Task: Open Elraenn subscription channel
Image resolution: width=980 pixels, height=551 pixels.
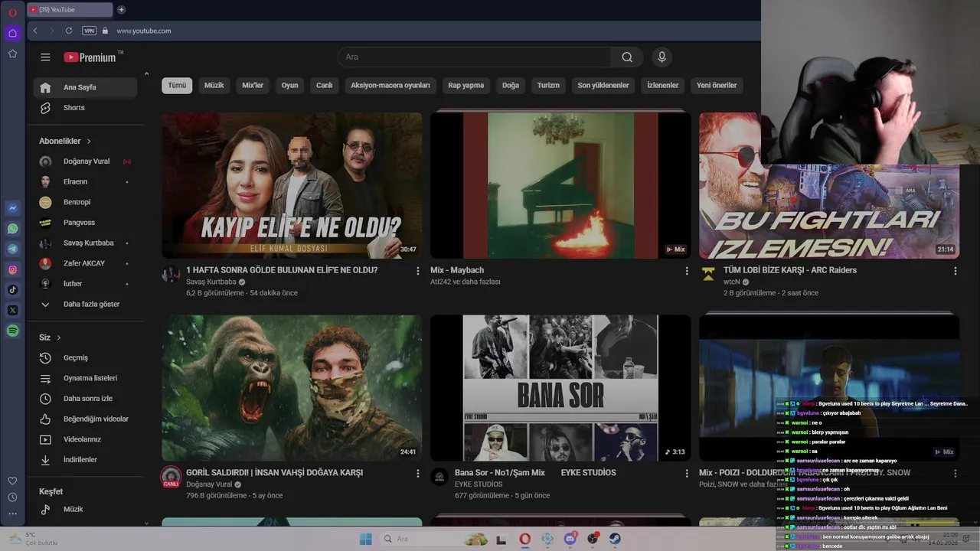Action: click(x=86, y=182)
